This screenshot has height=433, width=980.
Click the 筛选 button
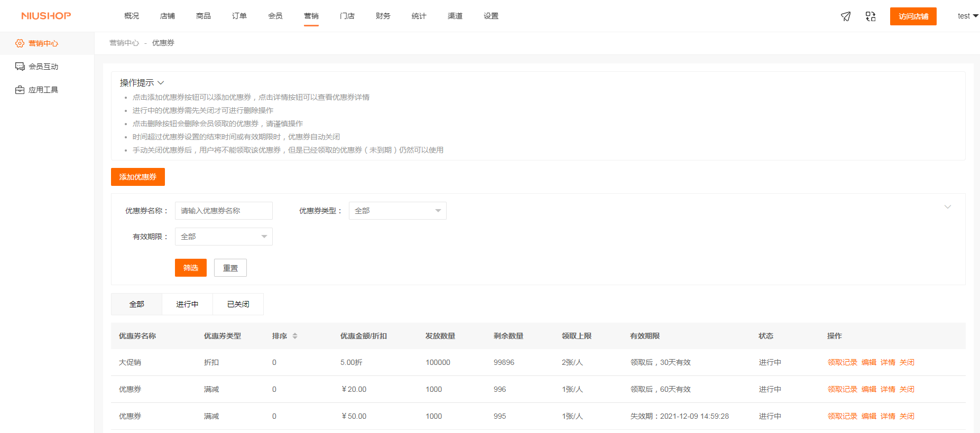[191, 268]
